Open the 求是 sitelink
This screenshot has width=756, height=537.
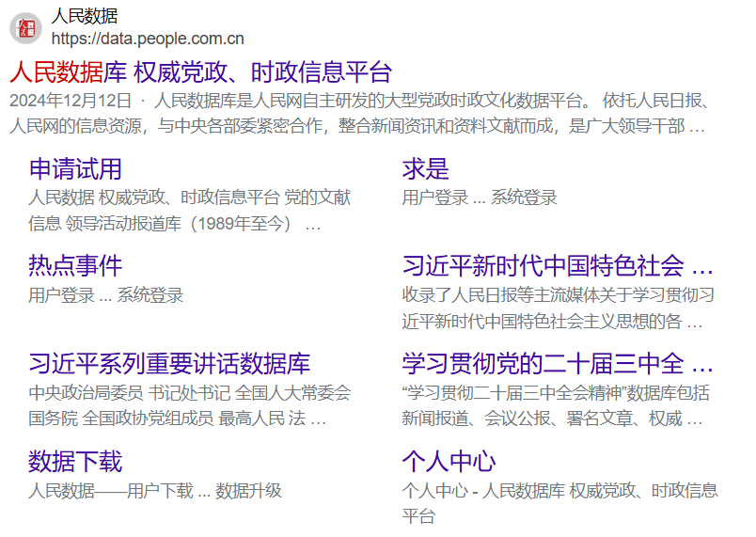point(425,169)
